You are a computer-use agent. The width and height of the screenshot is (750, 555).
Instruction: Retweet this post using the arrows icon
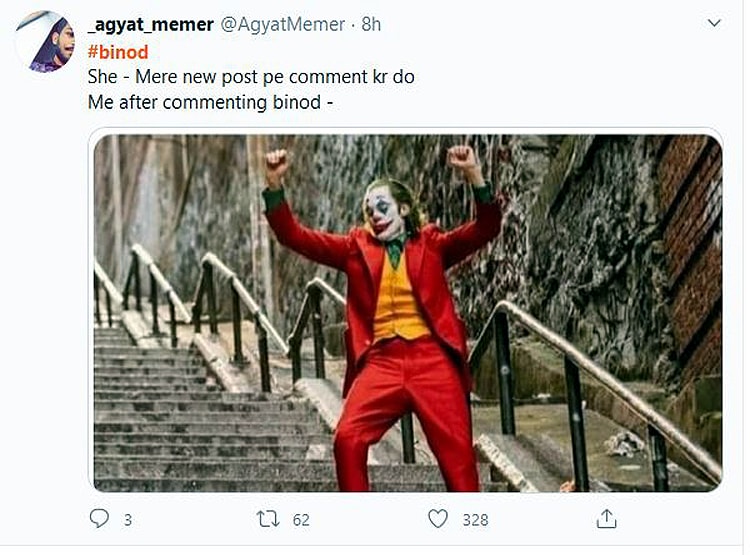pyautogui.click(x=268, y=519)
